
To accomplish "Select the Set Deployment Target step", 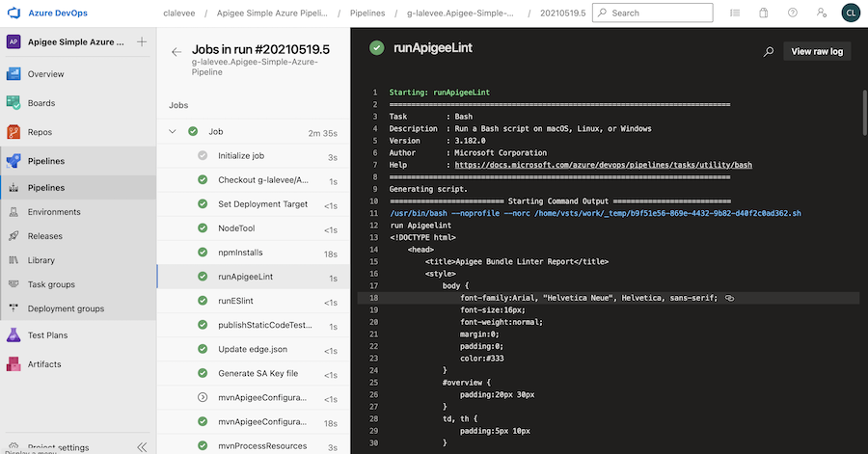I will [x=254, y=204].
